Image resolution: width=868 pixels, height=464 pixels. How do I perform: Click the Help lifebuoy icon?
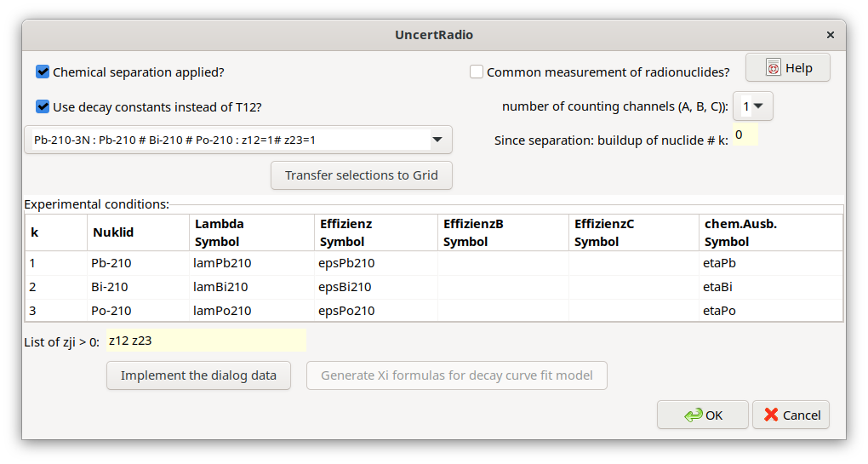[773, 67]
